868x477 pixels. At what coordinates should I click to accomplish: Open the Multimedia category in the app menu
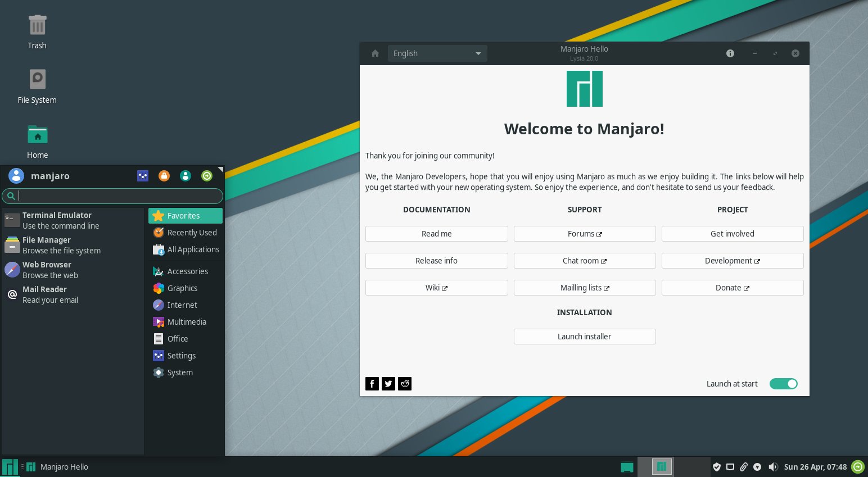[x=187, y=321]
